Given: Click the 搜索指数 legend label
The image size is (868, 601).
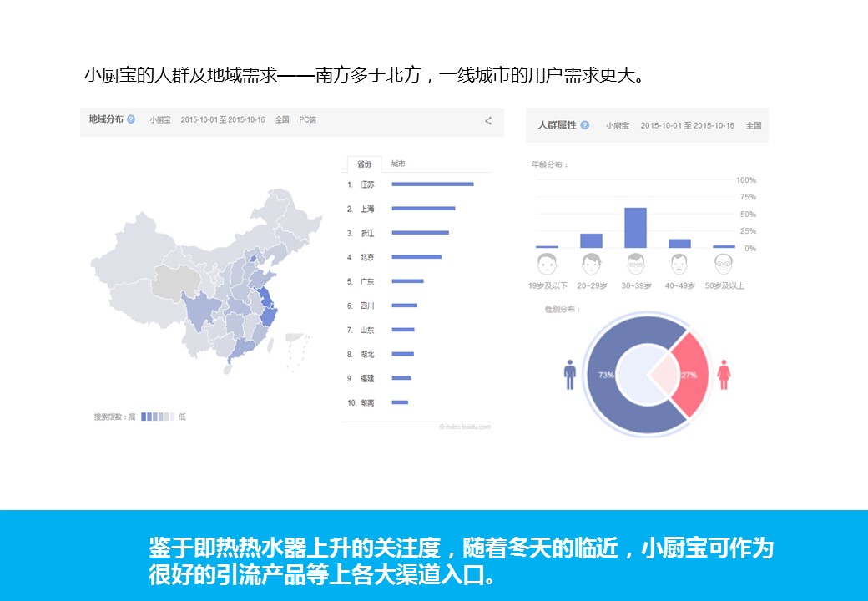Looking at the screenshot, I should point(114,417).
